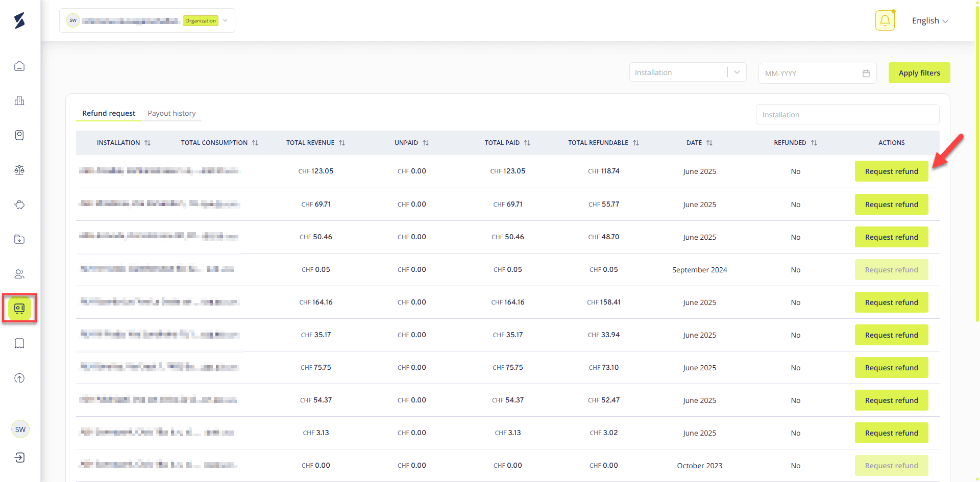Screen dimensions: 980x482
Task: Request refund for CHF 54.37 row
Action: click(891, 400)
